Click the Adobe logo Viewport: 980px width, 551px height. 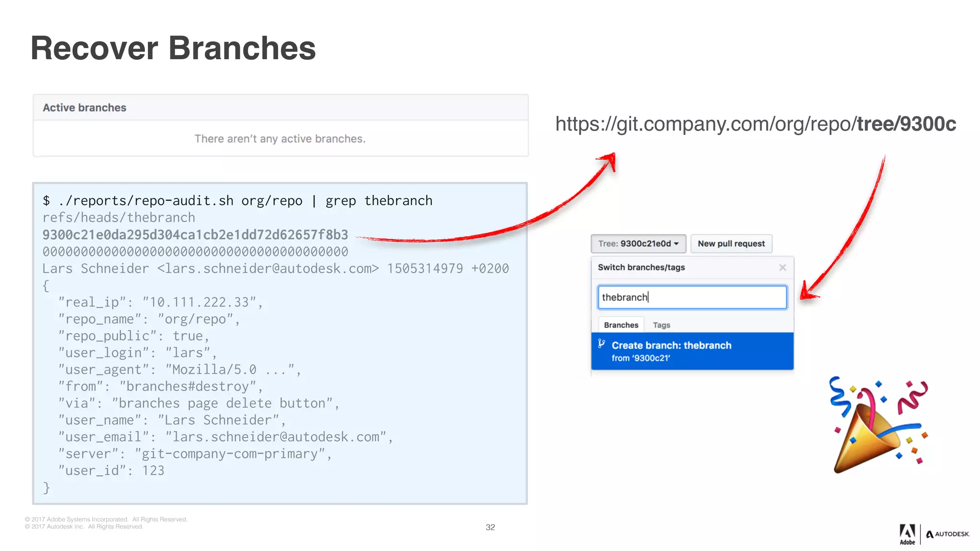pos(907,534)
